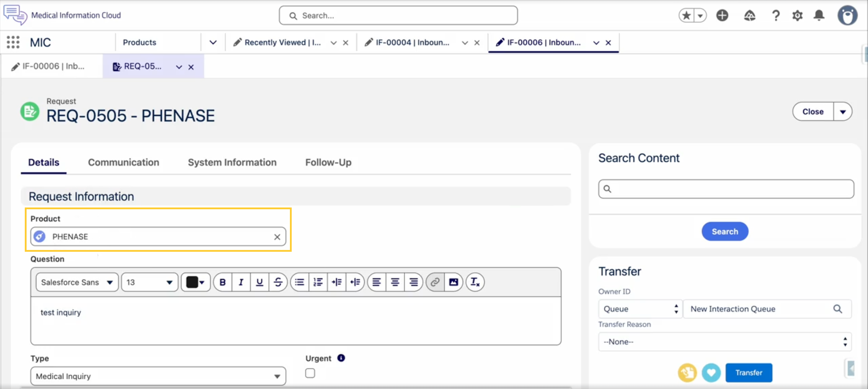Click the yellow icon beside Transfer

[687, 373]
